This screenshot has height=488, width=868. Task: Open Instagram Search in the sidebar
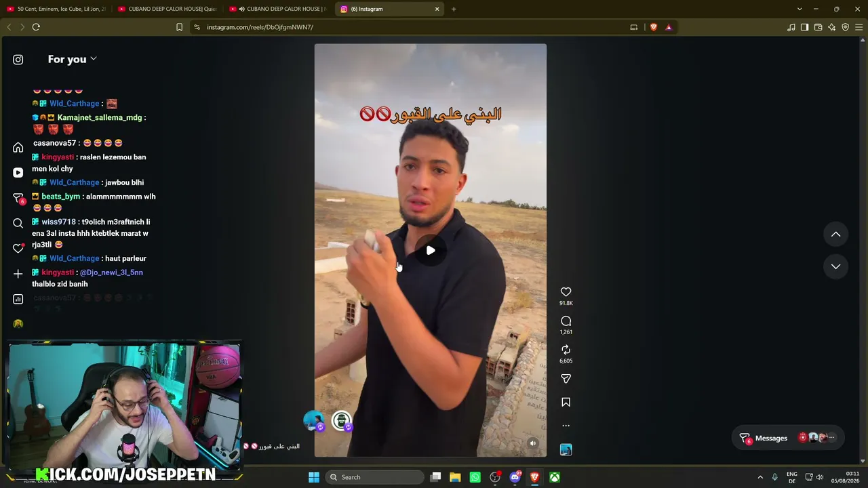[18, 223]
